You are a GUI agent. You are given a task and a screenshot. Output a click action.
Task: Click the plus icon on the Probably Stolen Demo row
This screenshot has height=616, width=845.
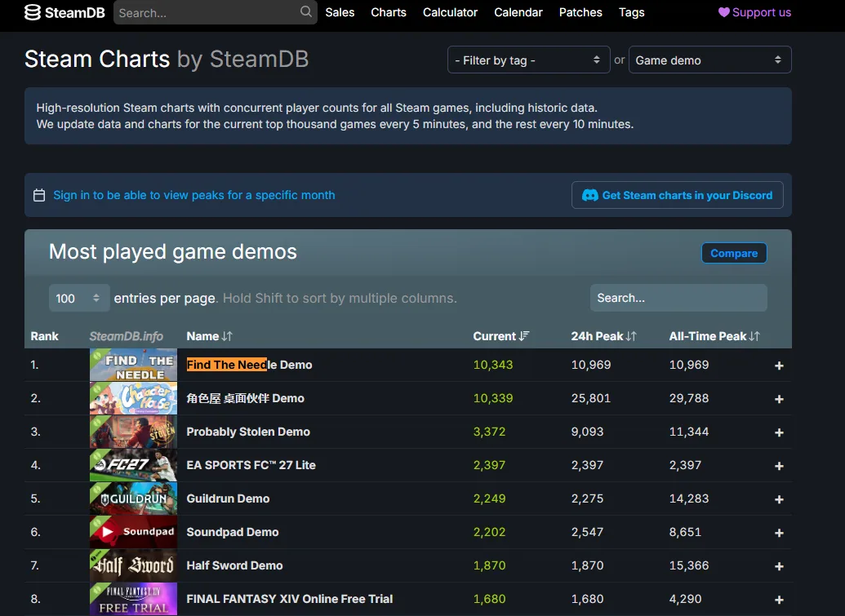[x=779, y=432]
